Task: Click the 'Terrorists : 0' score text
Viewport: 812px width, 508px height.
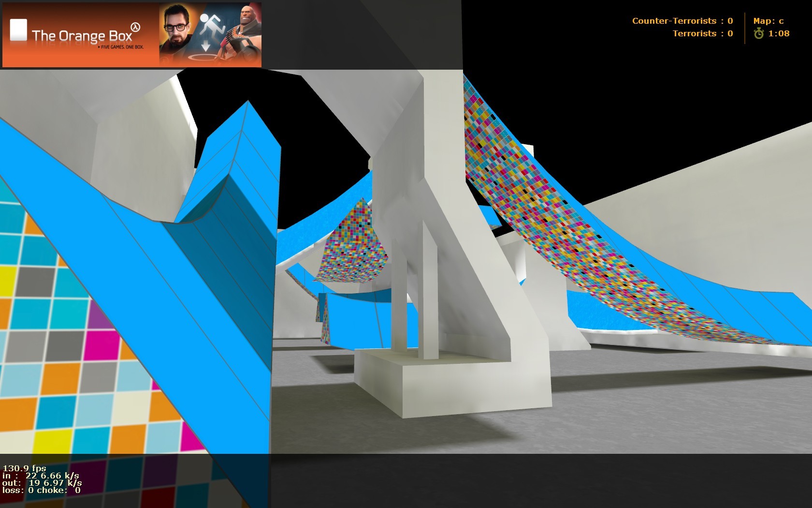Action: click(x=702, y=33)
